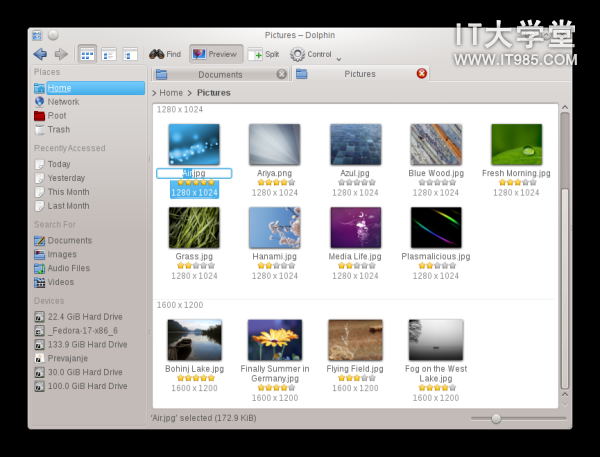600x457 pixels.
Task: Select the Hanami.jpg thumbnail
Action: point(274,227)
